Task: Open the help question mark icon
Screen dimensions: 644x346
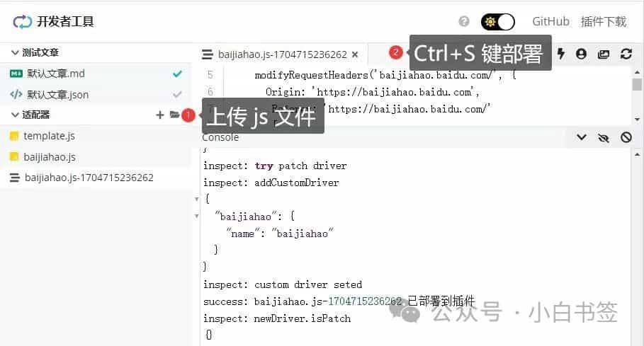Action: tap(464, 21)
